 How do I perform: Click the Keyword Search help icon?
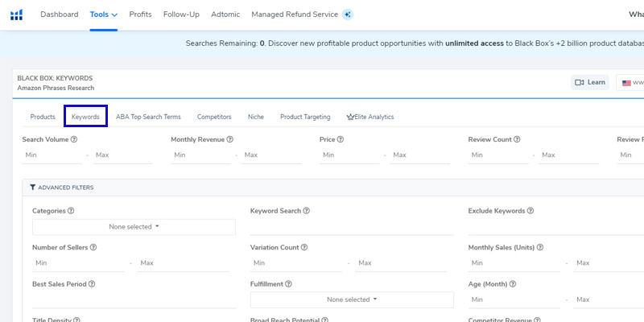pos(307,211)
